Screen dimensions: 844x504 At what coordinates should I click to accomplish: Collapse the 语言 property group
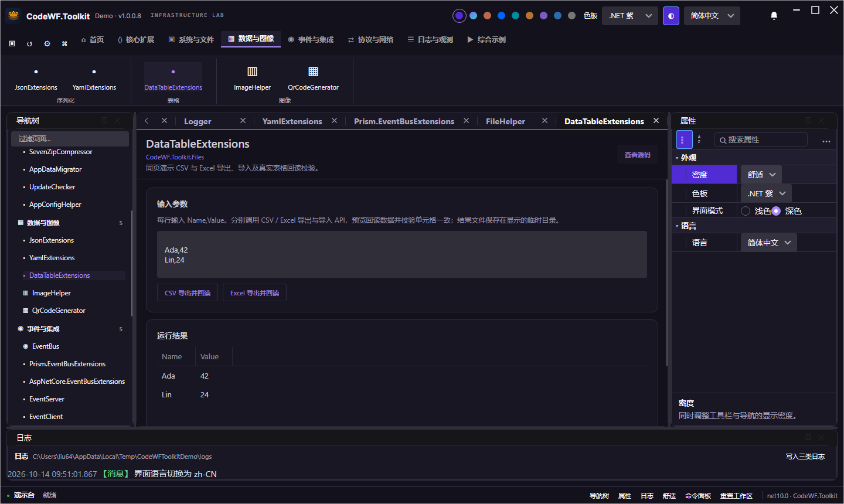click(677, 226)
